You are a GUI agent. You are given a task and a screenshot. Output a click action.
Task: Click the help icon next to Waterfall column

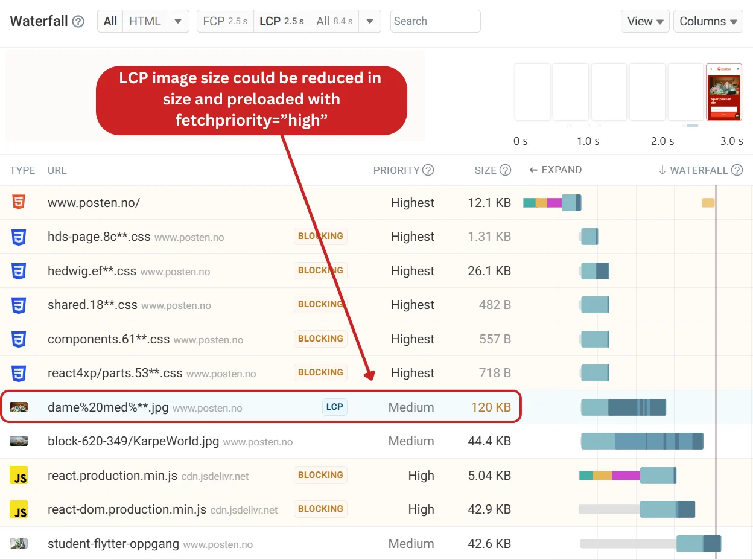[737, 170]
